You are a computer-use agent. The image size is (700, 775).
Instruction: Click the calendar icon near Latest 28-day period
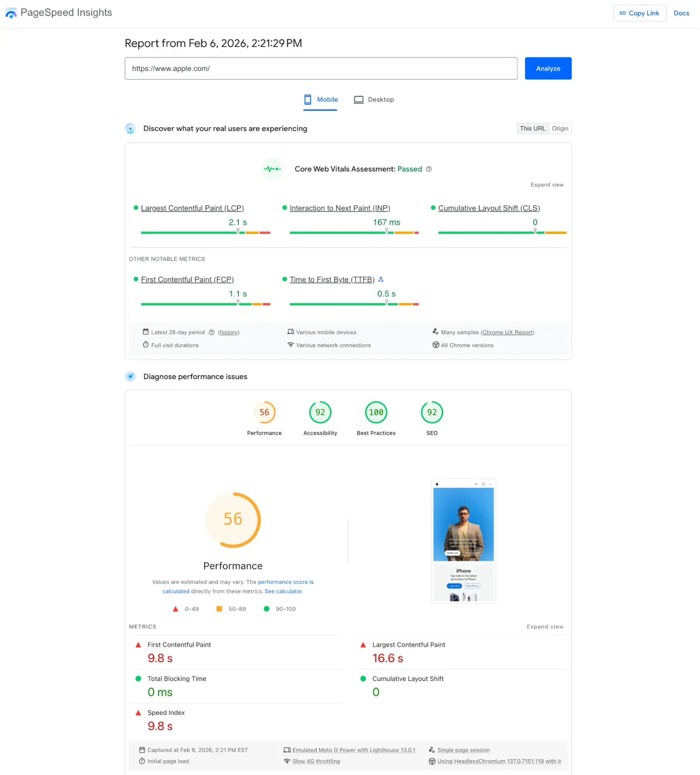146,332
